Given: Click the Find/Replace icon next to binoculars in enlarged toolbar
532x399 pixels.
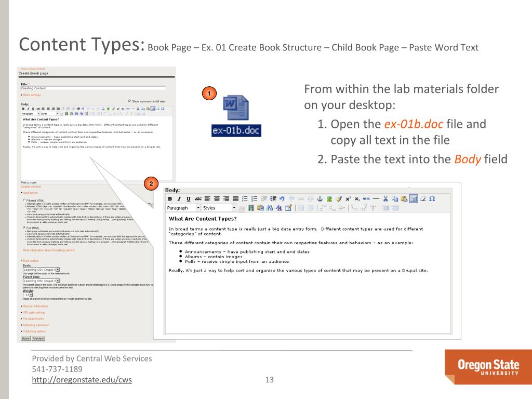Looking at the screenshot, I should pos(279,208).
